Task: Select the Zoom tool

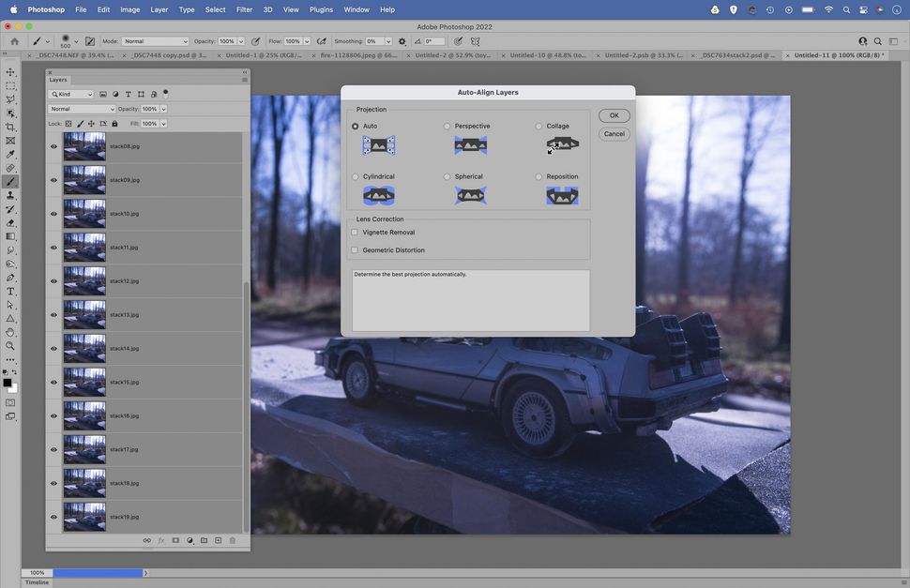Action: [10, 346]
